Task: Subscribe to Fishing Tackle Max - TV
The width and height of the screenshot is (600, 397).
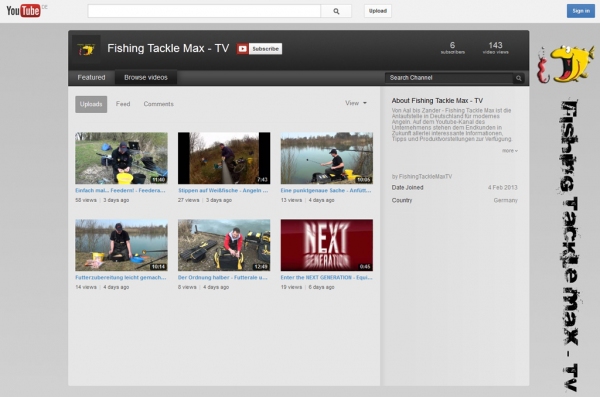Action: tap(266, 49)
